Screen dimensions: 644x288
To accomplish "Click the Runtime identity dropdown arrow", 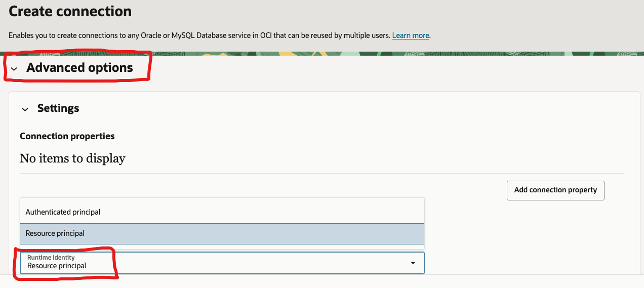I will 413,263.
